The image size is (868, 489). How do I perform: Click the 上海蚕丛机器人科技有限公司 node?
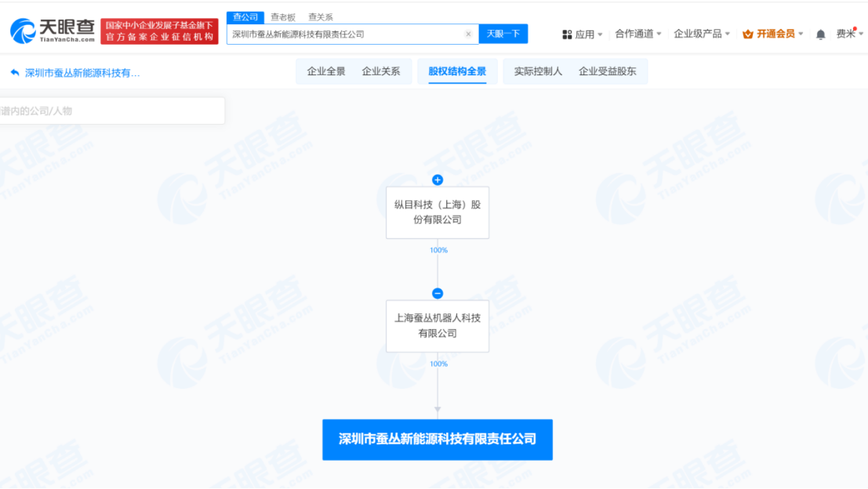click(x=438, y=326)
